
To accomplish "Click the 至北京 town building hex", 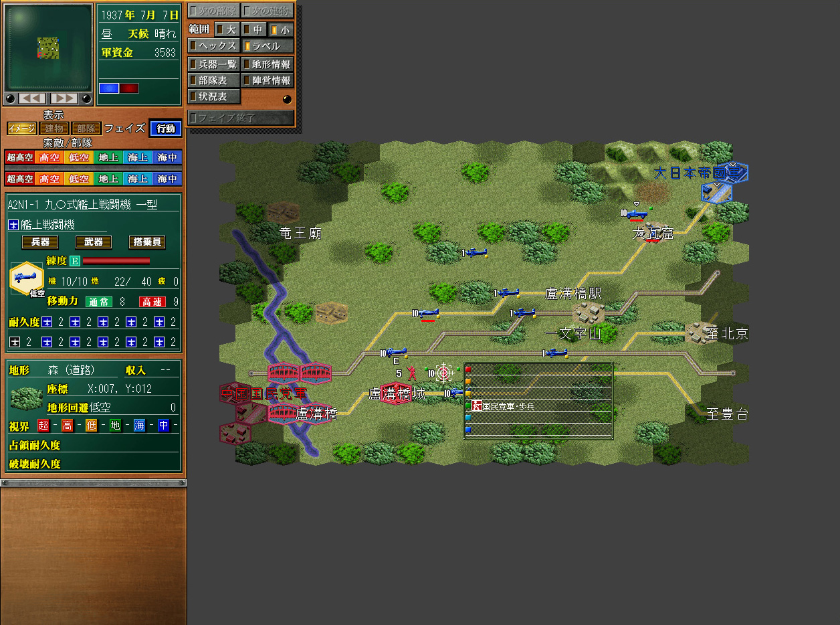I will [700, 333].
